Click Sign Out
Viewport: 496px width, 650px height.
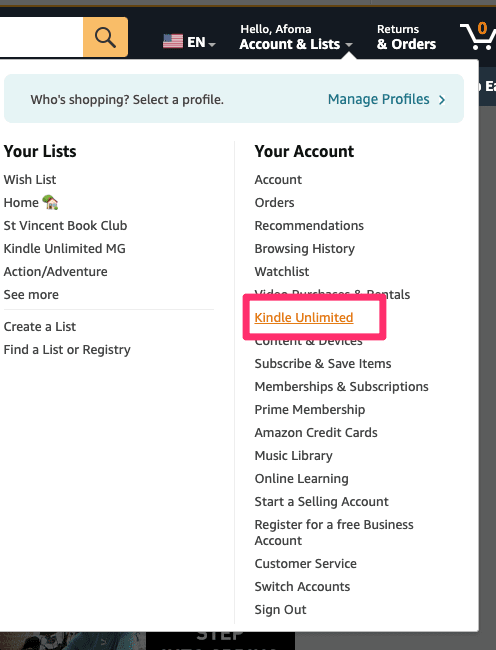click(x=281, y=610)
